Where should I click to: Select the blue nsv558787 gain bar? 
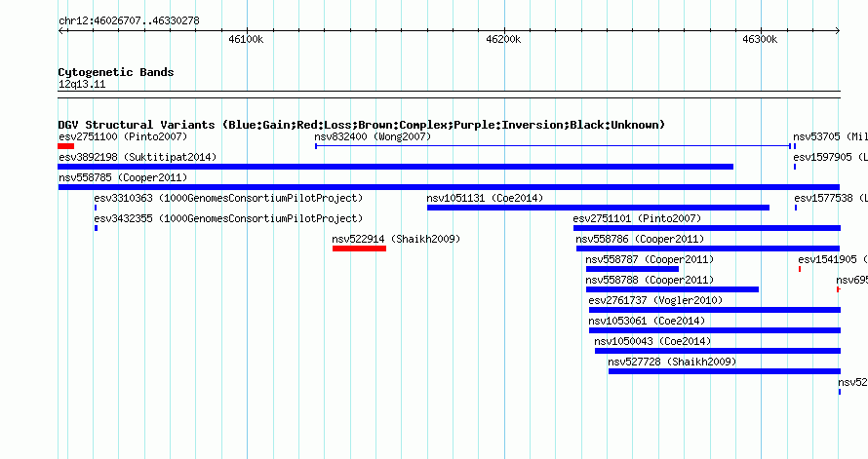point(632,269)
